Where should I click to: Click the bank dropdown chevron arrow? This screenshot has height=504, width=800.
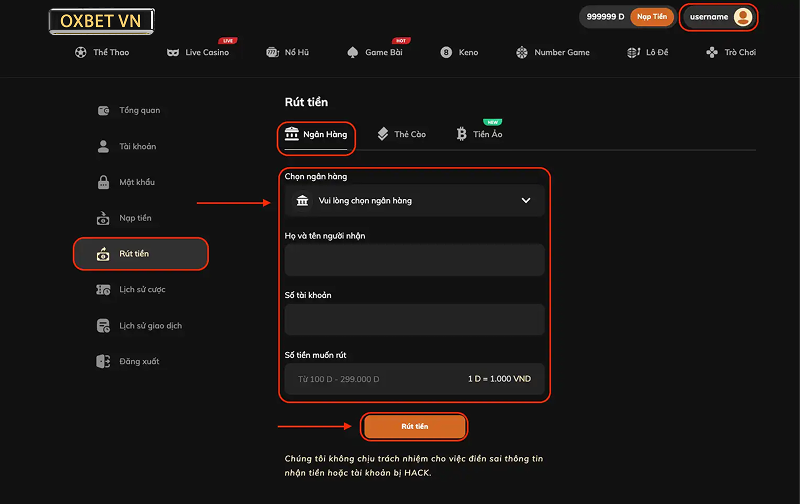[526, 200]
